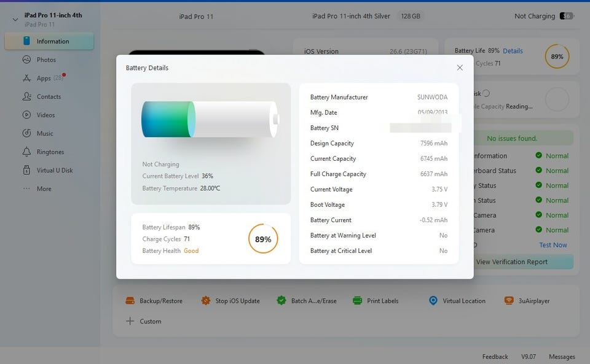Click the Videos play icon in sidebar
This screenshot has height=364, width=590.
[x=26, y=115]
